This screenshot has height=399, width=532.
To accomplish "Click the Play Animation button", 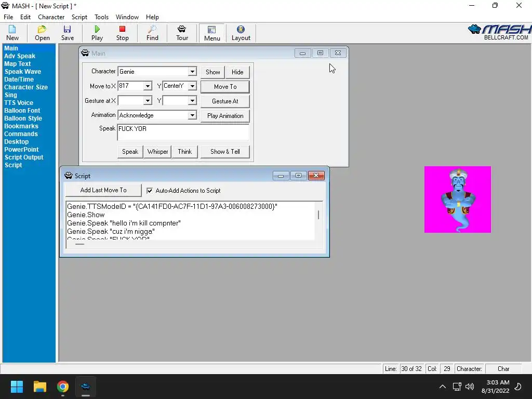I will [x=225, y=116].
